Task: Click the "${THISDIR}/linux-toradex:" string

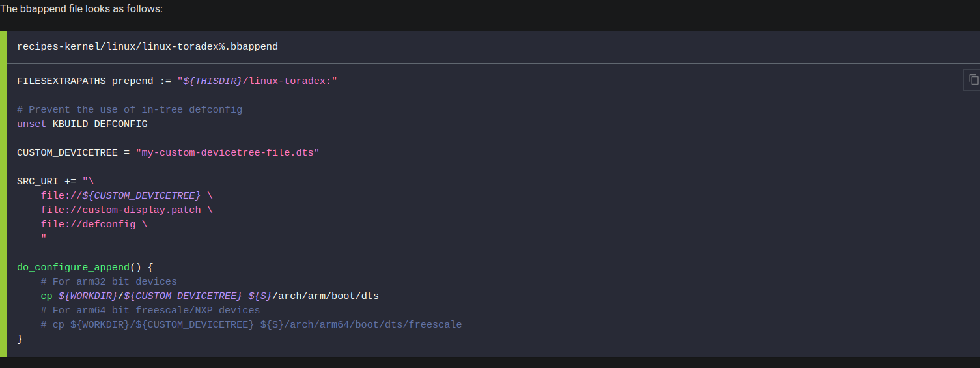Action: [257, 81]
